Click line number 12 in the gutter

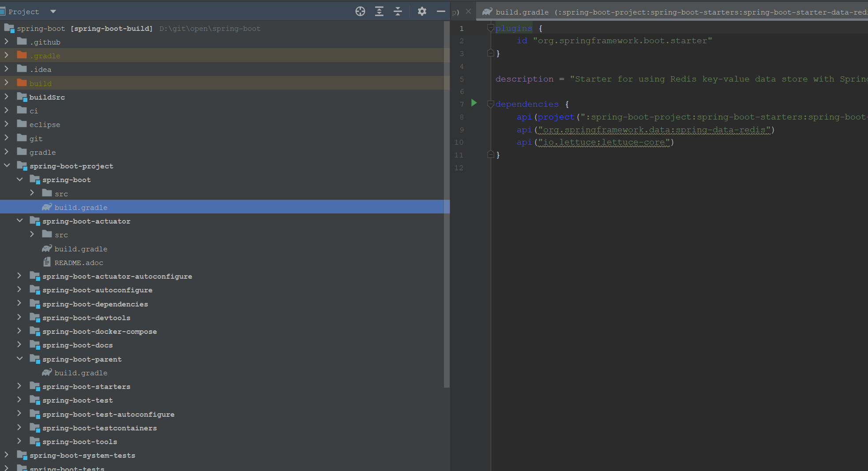coord(459,168)
